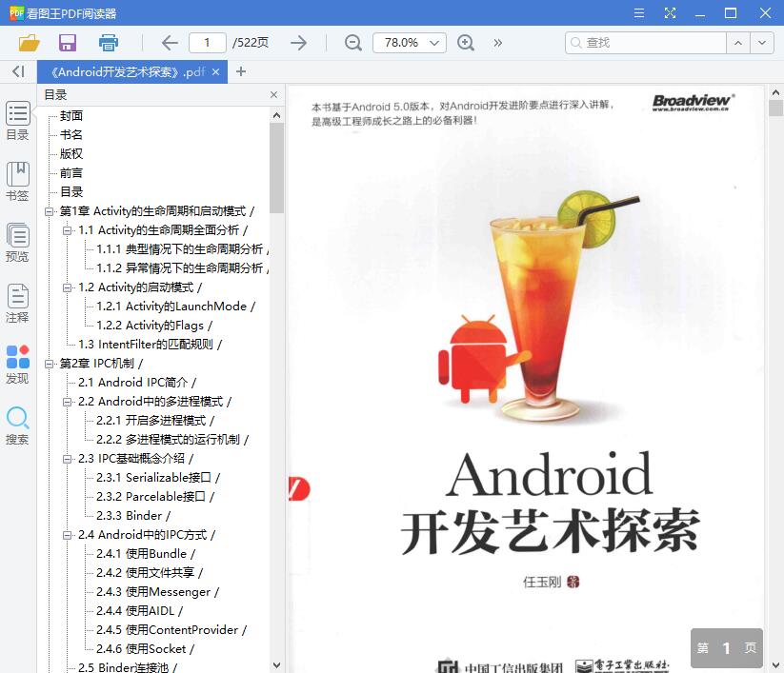This screenshot has width=784, height=673.
Task: Jump to 2.3.2 Parcelable接口
Action: coord(155,497)
